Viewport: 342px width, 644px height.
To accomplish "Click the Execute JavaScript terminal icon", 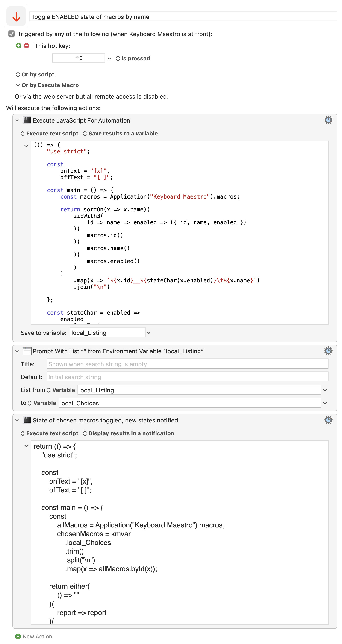I will tap(27, 120).
